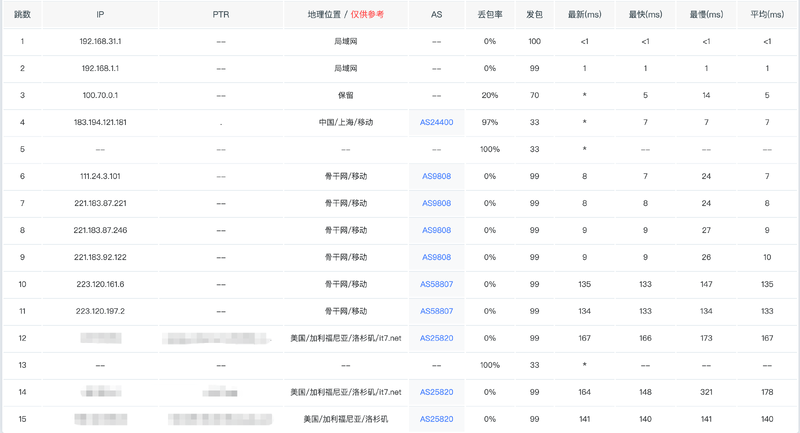Viewport: 800px width, 433px height.
Task: Click the 中国/上海/移动 location cell
Action: (x=346, y=122)
